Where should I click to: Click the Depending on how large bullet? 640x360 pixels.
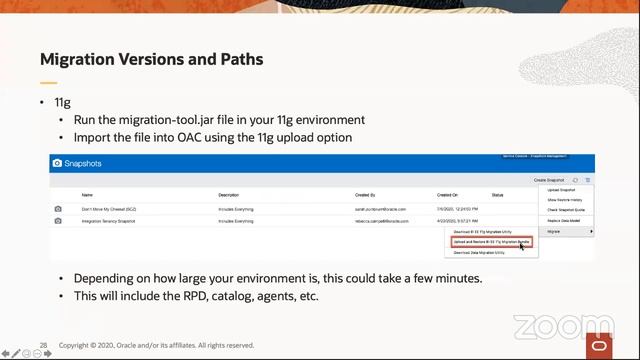pos(278,278)
